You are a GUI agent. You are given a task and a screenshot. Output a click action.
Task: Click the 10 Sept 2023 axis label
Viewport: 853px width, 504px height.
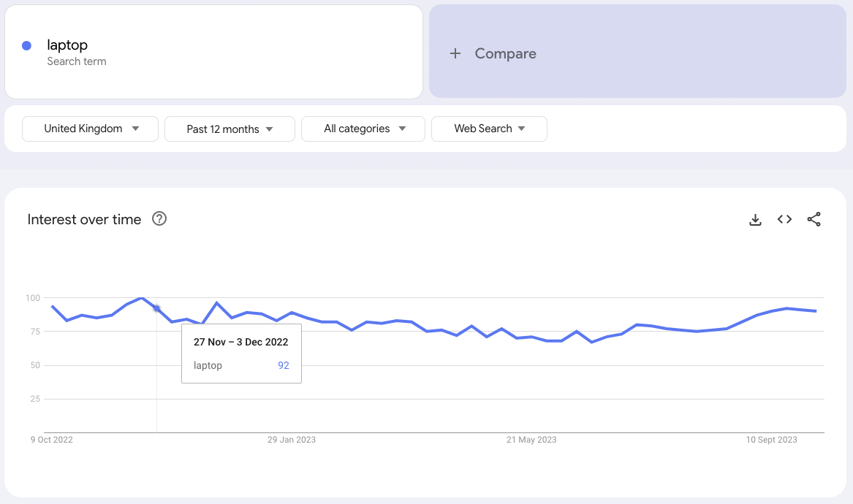(771, 440)
